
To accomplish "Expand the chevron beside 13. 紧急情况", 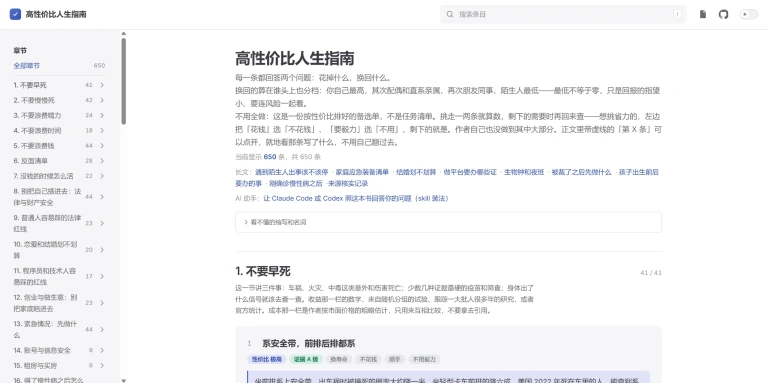I will coord(102,329).
